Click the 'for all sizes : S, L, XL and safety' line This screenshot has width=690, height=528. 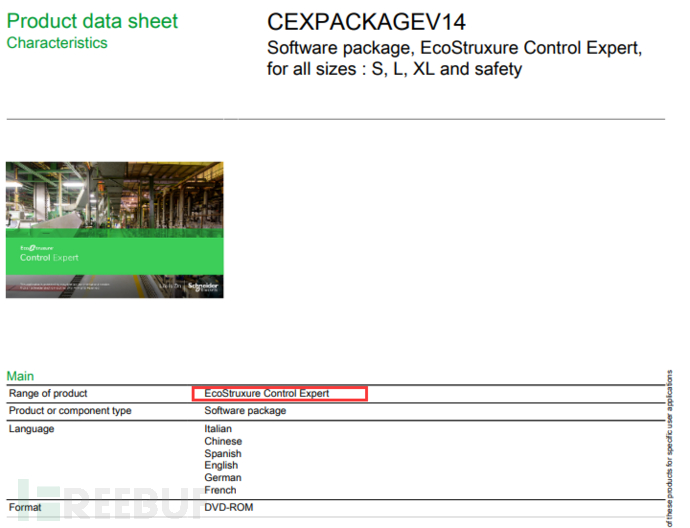pos(394,69)
